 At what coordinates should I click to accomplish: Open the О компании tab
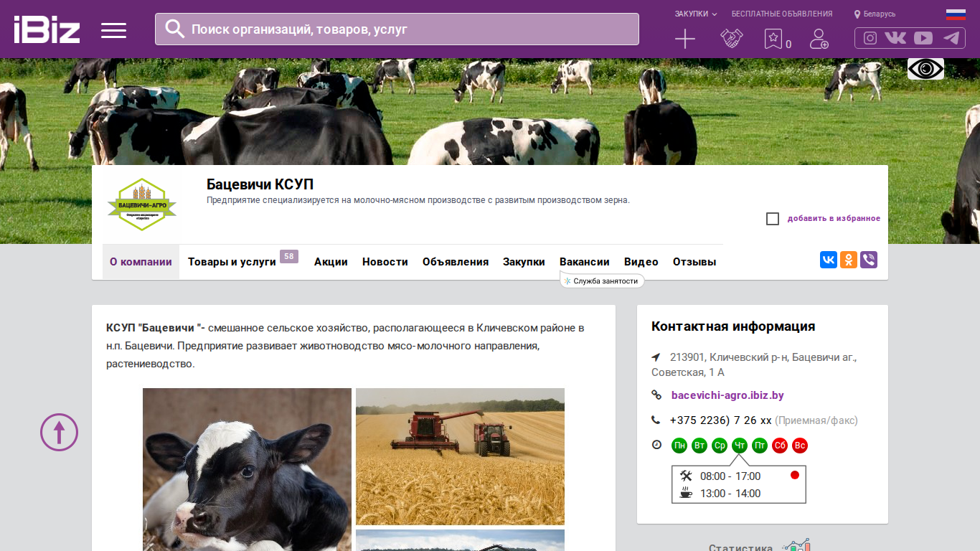tap(141, 262)
